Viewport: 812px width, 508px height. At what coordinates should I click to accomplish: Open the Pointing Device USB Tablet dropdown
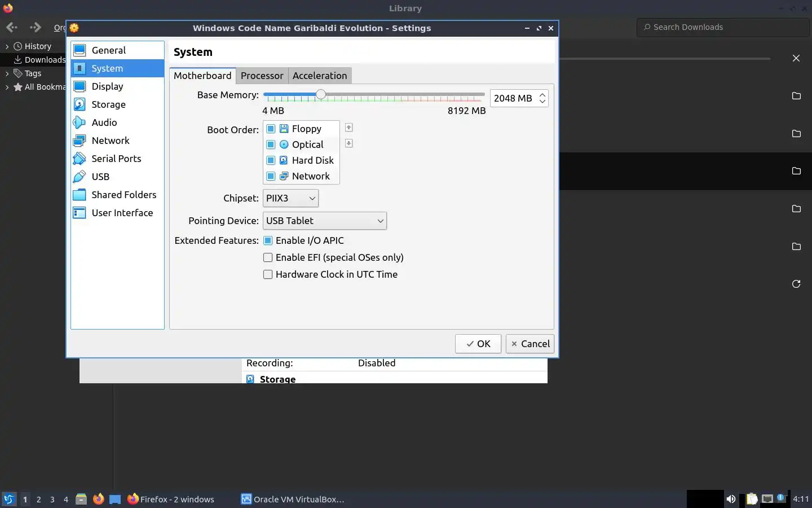pyautogui.click(x=325, y=221)
